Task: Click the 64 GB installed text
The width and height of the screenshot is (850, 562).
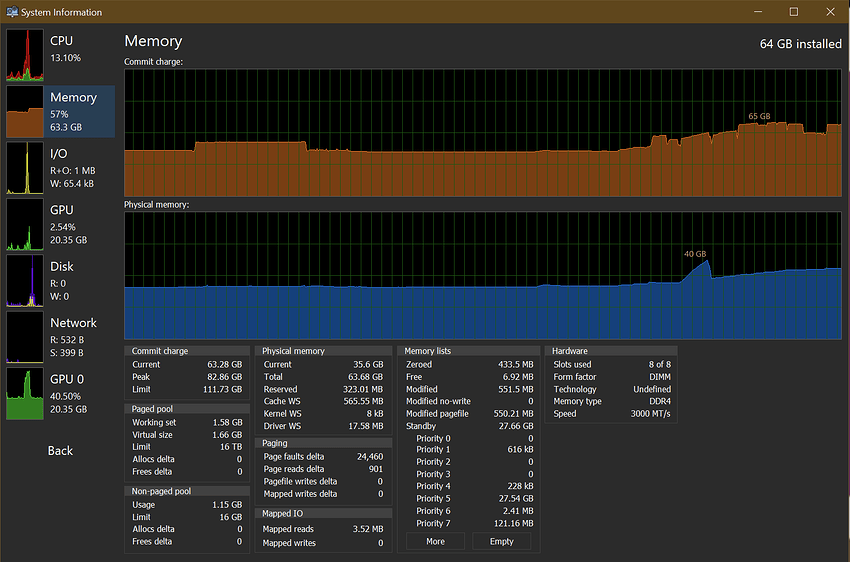Action: (800, 44)
